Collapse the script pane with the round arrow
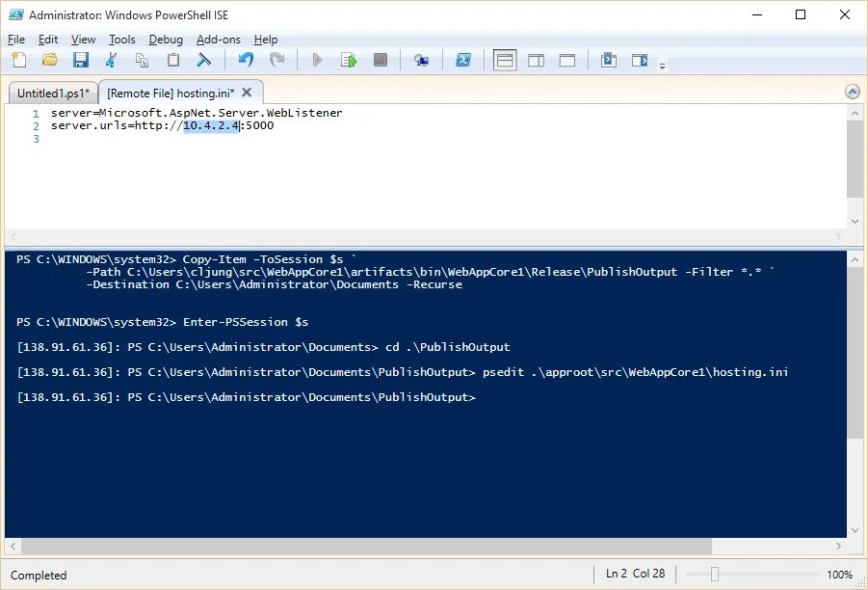Image resolution: width=868 pixels, height=590 pixels. pyautogui.click(x=853, y=92)
